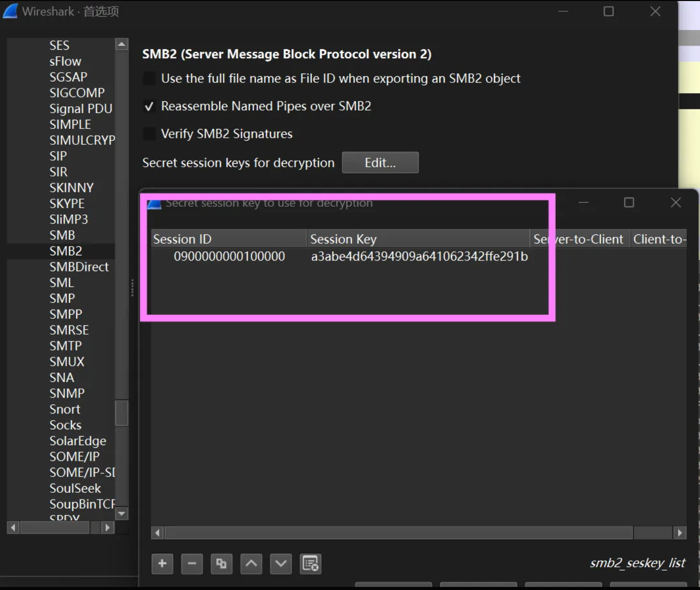Select the session key a3abe4d64394909a641062342ffe291b
This screenshot has height=590, width=700.
pyautogui.click(x=419, y=256)
